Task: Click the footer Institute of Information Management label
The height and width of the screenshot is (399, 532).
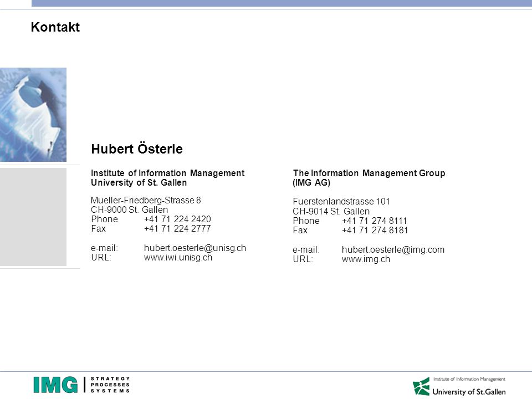Action: tap(469, 379)
